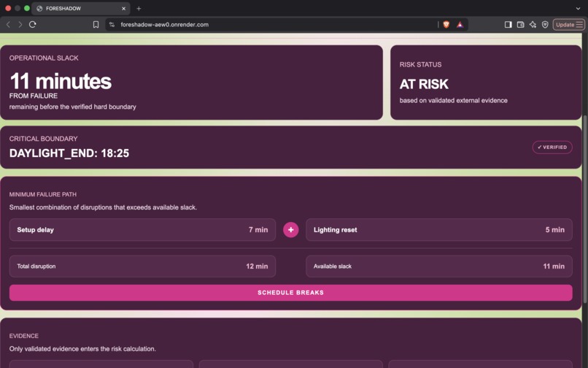
Task: Open Brave Shields lion icon
Action: pyautogui.click(x=446, y=24)
